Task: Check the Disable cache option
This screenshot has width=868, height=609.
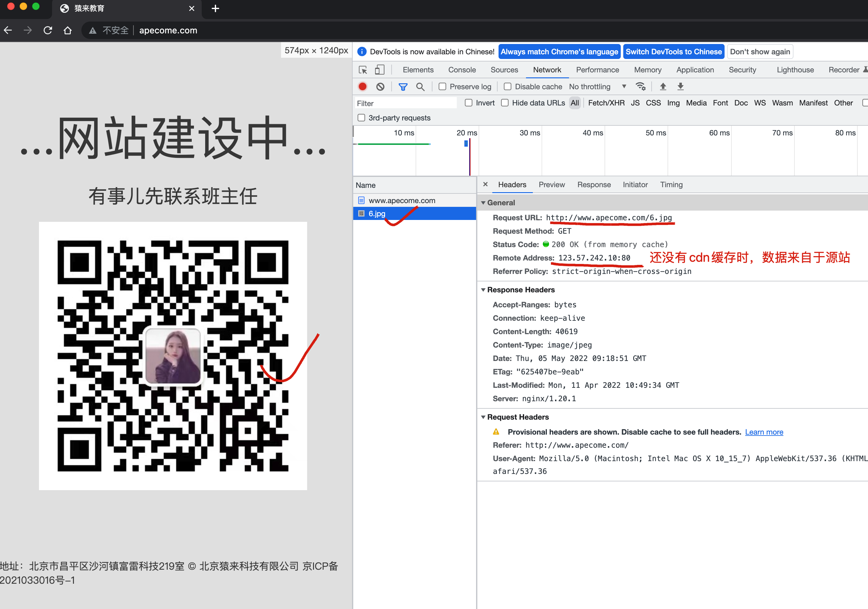Action: coord(507,87)
